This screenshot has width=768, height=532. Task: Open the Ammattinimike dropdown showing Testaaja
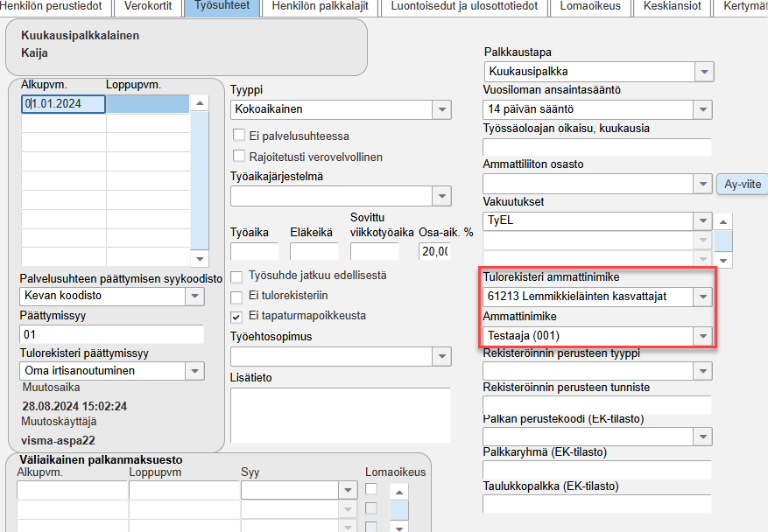tap(703, 336)
